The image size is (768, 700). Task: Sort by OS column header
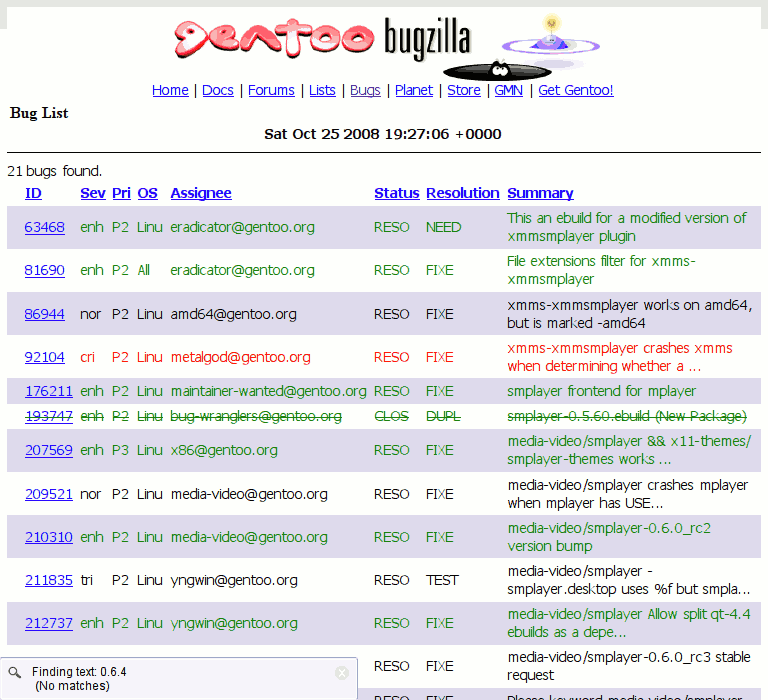pos(147,193)
